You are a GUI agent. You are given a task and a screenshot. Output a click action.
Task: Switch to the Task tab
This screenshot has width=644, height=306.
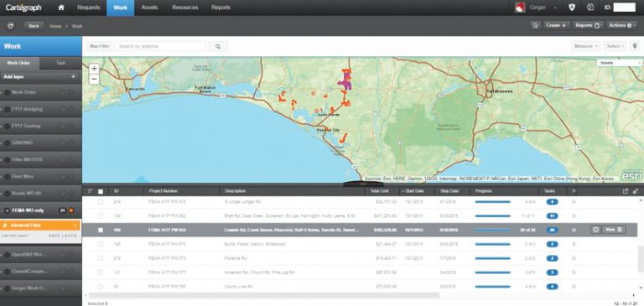[x=60, y=63]
